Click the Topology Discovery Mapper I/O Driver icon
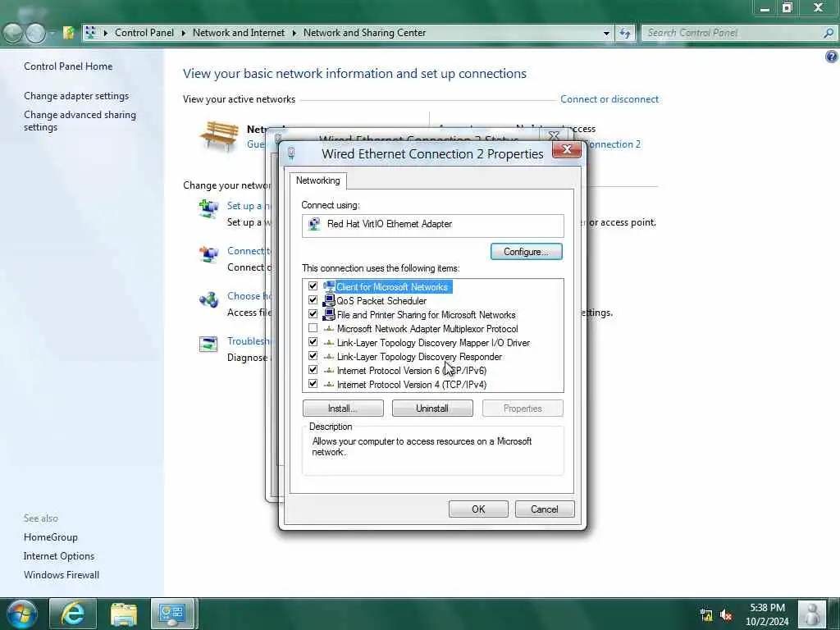The image size is (840, 630). (329, 343)
